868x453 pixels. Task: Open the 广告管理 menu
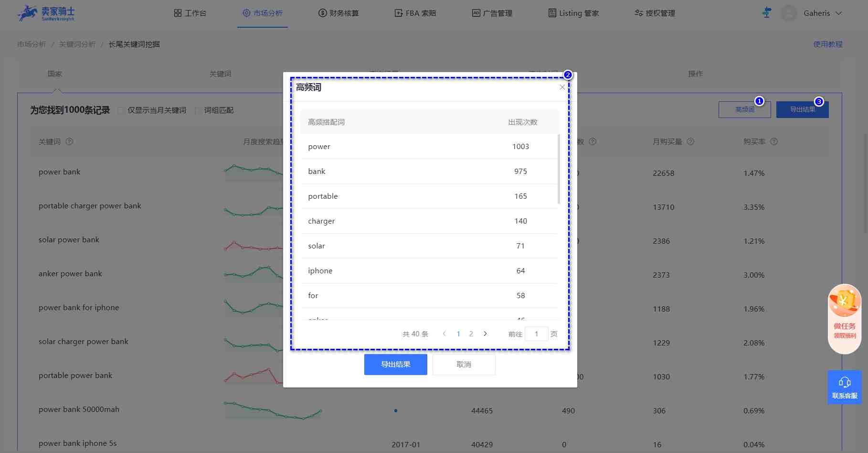click(x=492, y=13)
